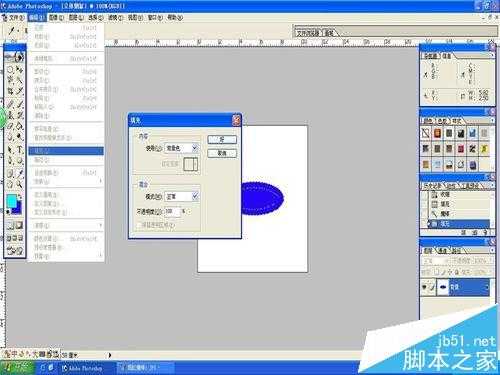The width and height of the screenshot is (500, 375).
Task: Select the Shape tool
Action: (20, 161)
